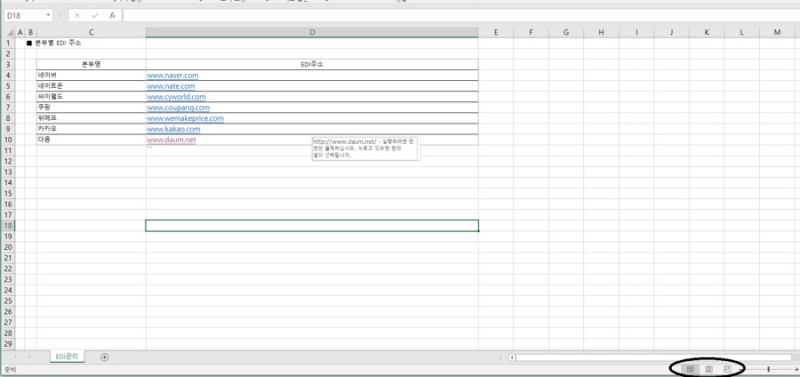Select the EDI관리 sheet tab
Screen dimensions: 800x377
click(66, 357)
